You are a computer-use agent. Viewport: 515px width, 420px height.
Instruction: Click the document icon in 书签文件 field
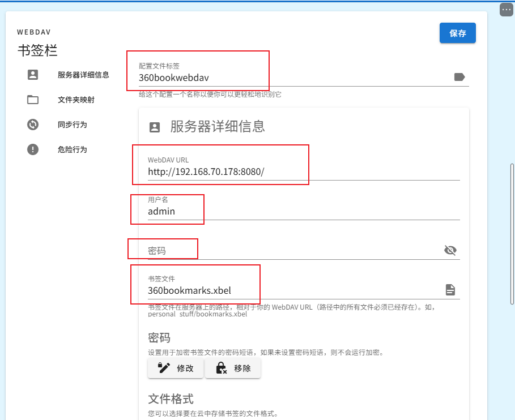point(450,290)
